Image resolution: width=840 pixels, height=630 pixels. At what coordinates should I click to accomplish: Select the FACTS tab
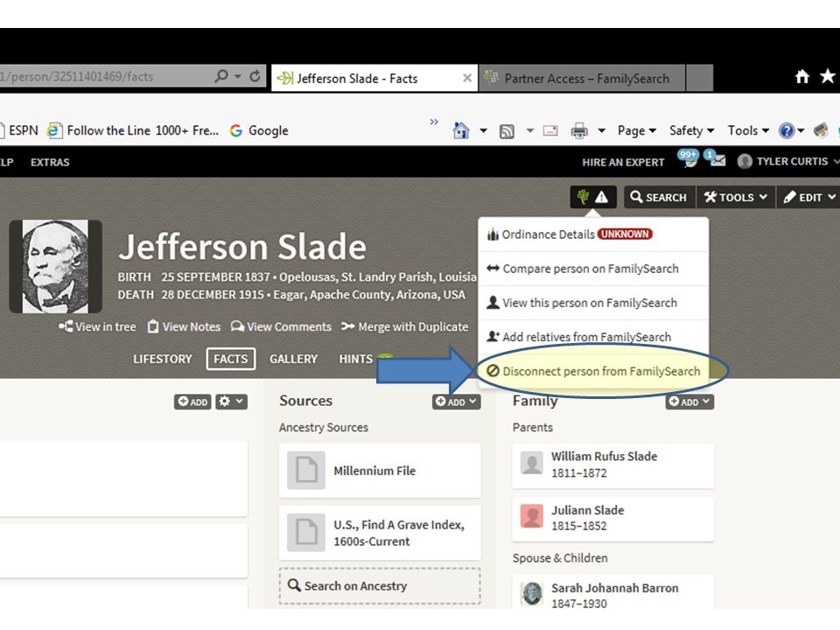click(231, 359)
